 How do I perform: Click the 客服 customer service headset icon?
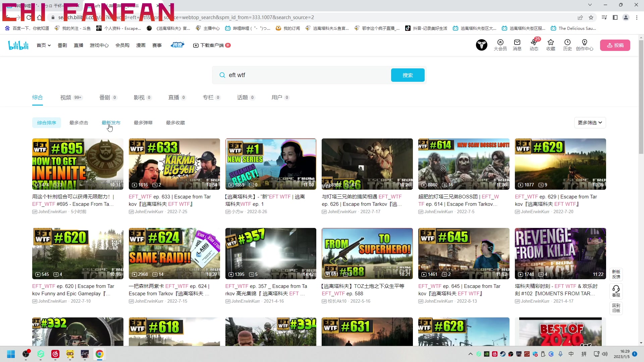click(616, 291)
